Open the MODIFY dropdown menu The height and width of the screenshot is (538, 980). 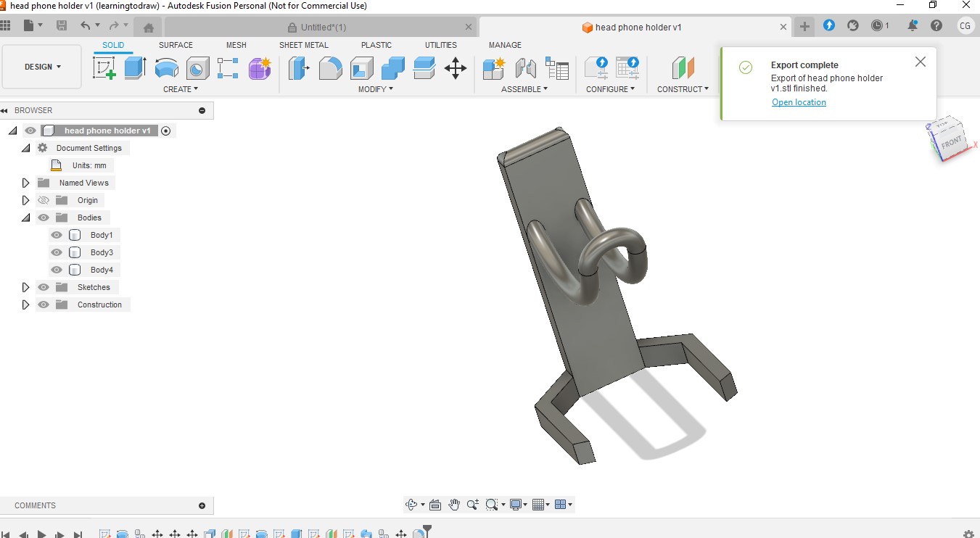376,89
